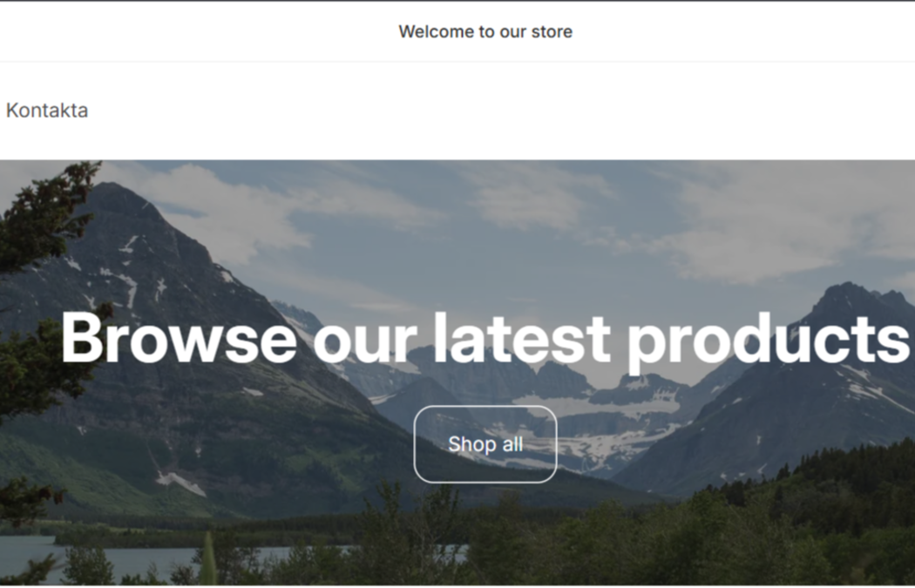Click the Shop all button
This screenshot has width=915, height=588.
(485, 444)
